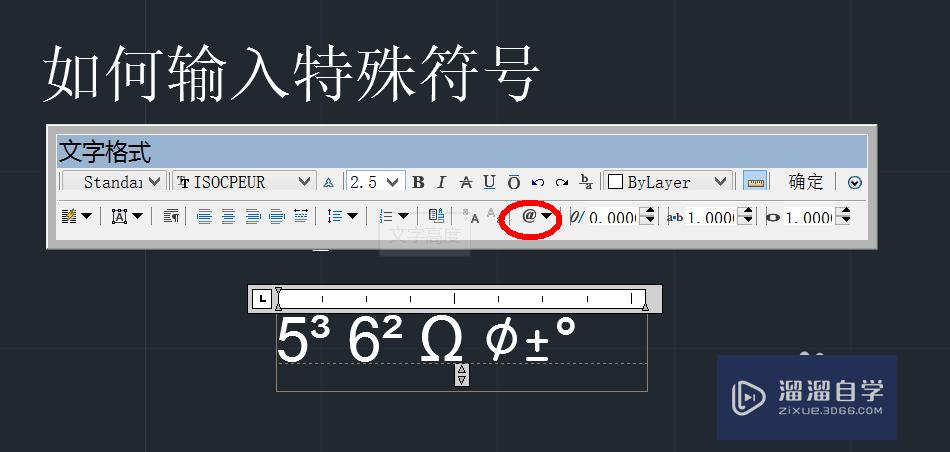Viewport: 950px width, 452px height.
Task: Undo the last text edit
Action: point(537,182)
